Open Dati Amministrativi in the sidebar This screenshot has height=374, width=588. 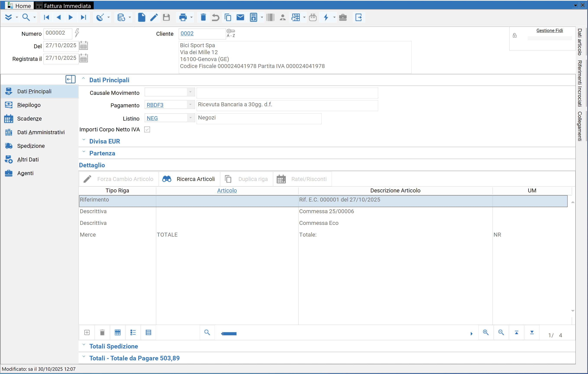tap(41, 132)
